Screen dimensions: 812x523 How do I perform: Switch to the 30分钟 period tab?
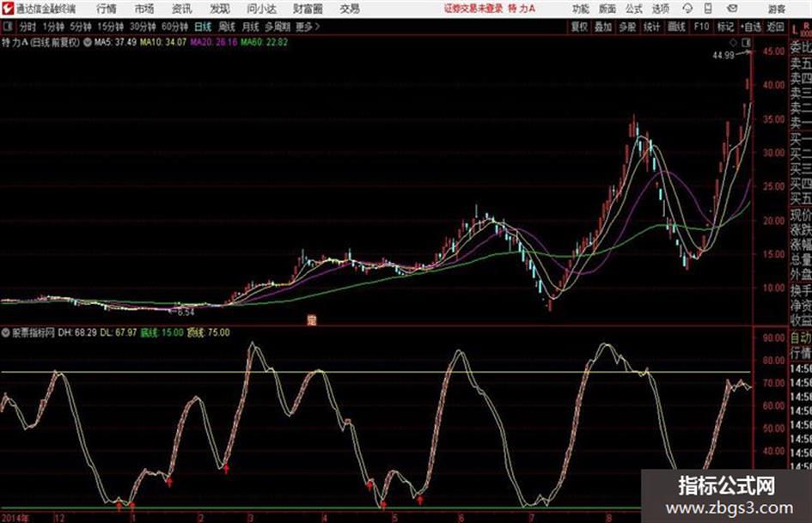pyautogui.click(x=143, y=27)
